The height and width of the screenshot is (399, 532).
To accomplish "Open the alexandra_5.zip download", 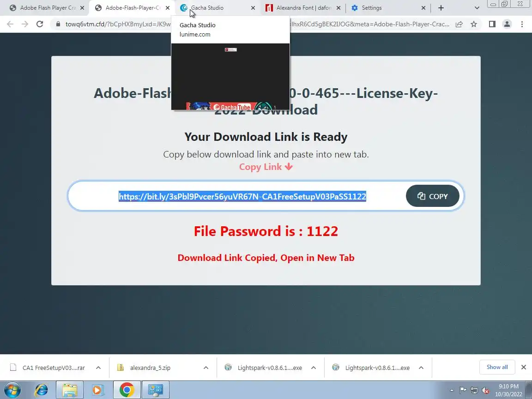I will (150, 368).
